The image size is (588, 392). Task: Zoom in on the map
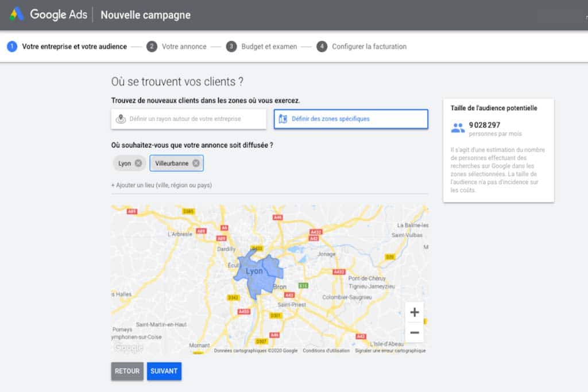pyautogui.click(x=415, y=312)
